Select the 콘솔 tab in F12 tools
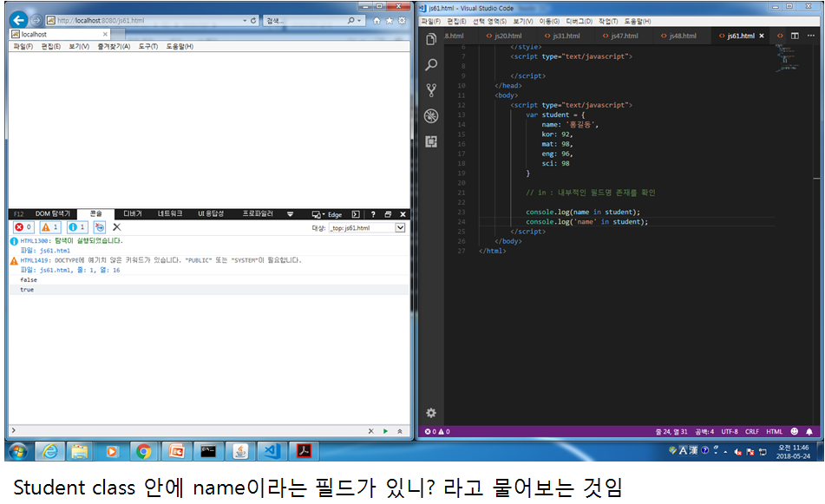Viewport: 825px width, 504px height. (x=95, y=213)
